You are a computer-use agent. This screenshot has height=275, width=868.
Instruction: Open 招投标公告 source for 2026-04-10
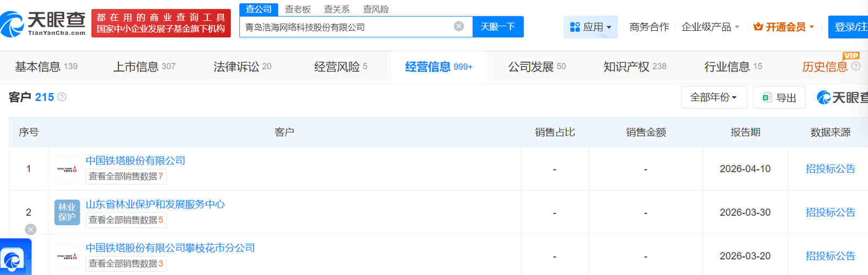pyautogui.click(x=830, y=169)
